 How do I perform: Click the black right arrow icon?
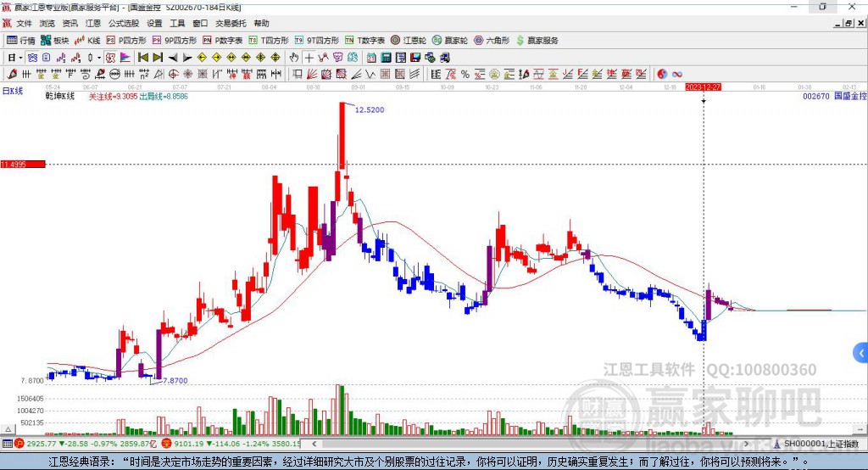tap(187, 58)
